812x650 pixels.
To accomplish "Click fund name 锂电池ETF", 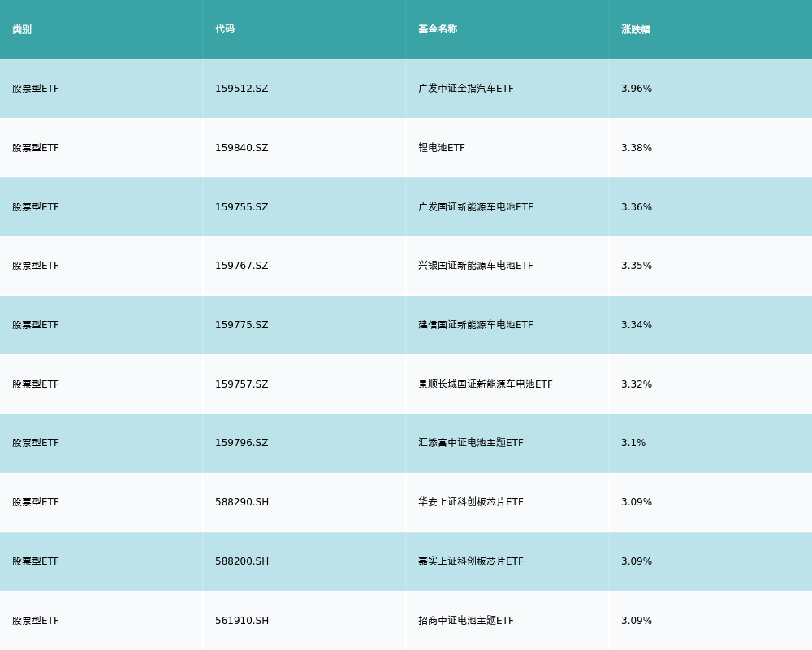I will tap(442, 148).
